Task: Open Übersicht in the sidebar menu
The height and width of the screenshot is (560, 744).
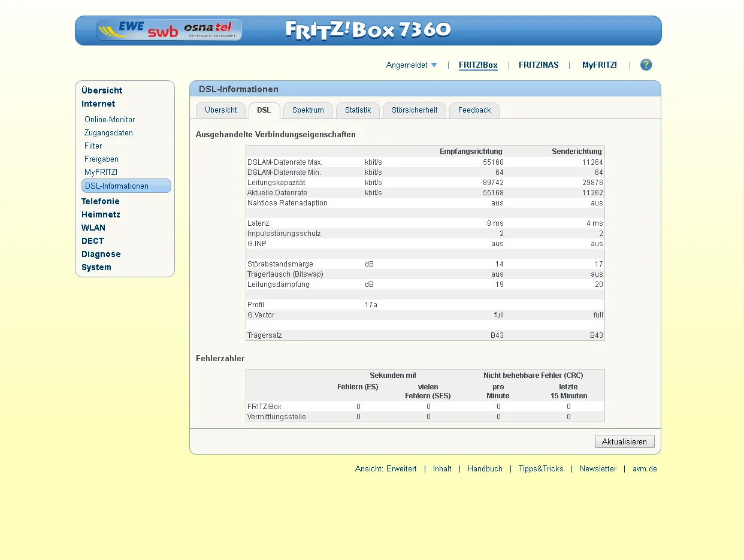Action: (x=102, y=90)
